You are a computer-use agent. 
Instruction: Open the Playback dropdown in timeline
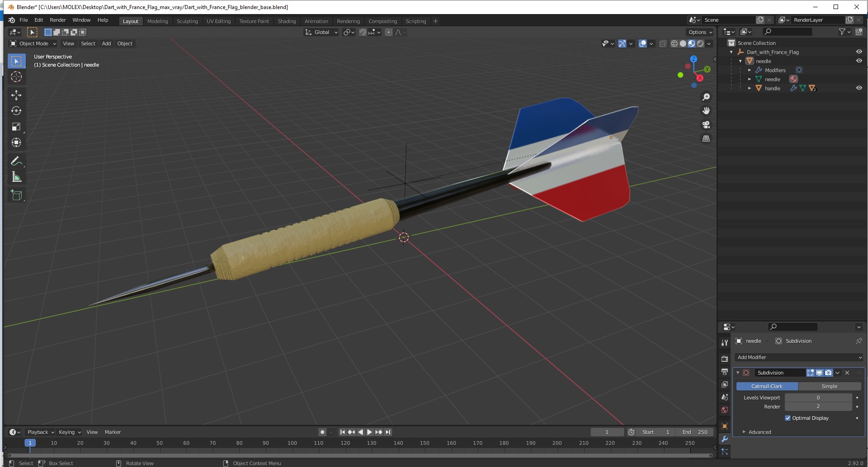[x=40, y=432]
